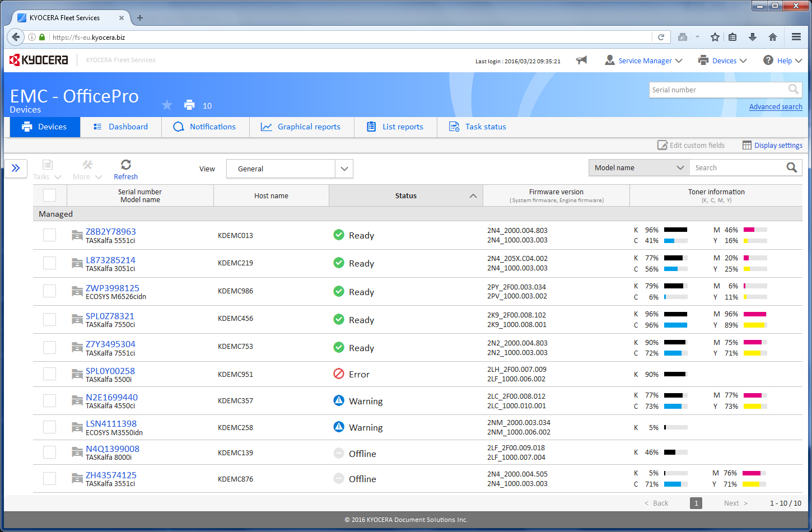Switch to the Notifications tab
The image size is (812, 532).
pos(205,127)
